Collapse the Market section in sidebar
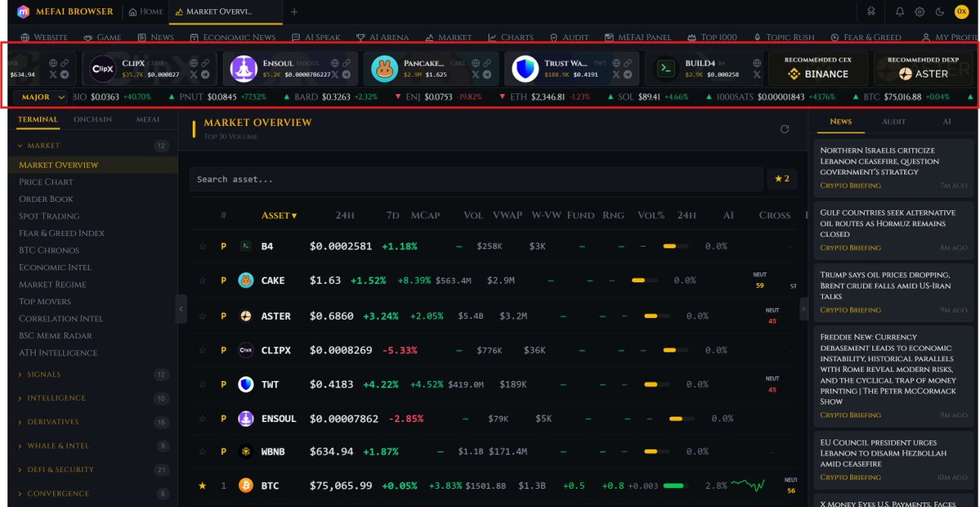 click(x=92, y=146)
